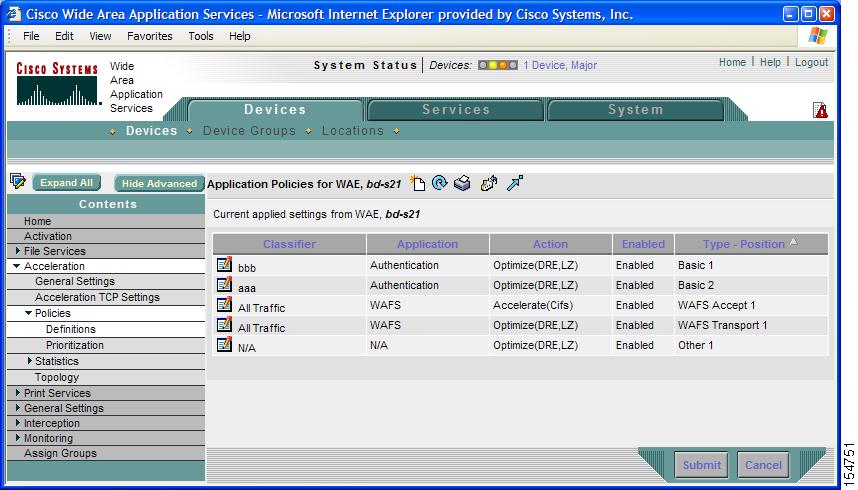Open the Edit menu
The image size is (858, 490).
click(64, 36)
